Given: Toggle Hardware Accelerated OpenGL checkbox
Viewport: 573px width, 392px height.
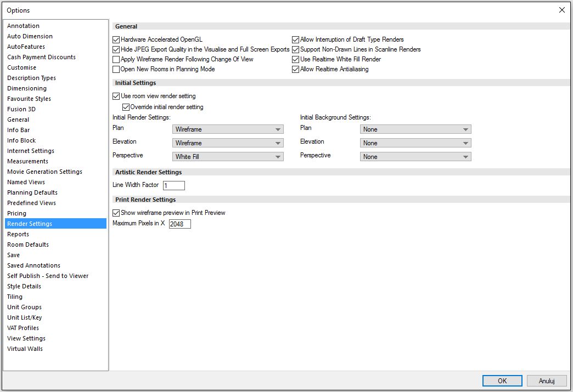Looking at the screenshot, I should 116,39.
